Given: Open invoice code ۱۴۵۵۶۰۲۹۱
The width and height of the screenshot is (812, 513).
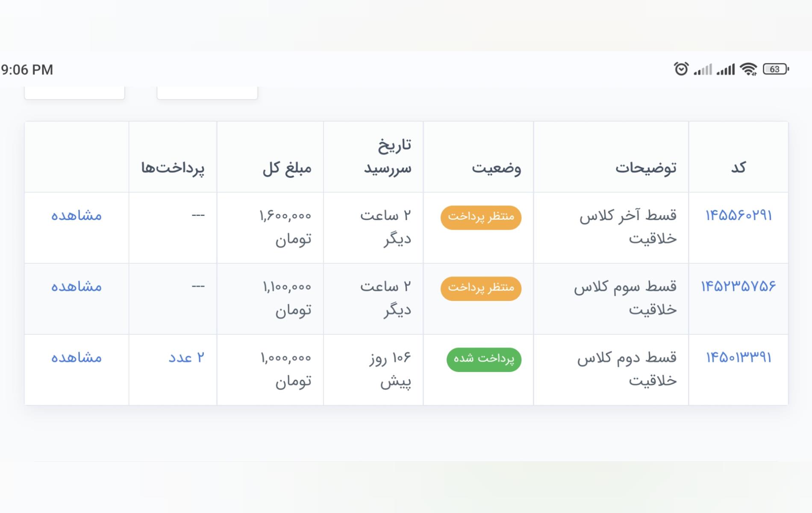Looking at the screenshot, I should 738,215.
